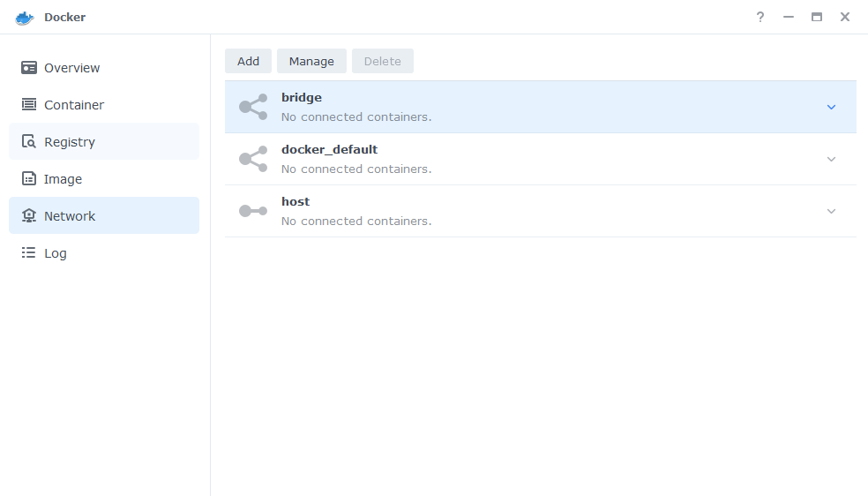The image size is (868, 496).
Task: Open the Log list icon
Action: coord(29,253)
